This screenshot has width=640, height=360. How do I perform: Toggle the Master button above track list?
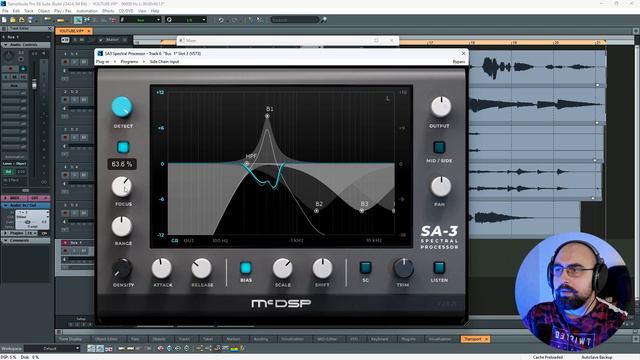coord(112,40)
